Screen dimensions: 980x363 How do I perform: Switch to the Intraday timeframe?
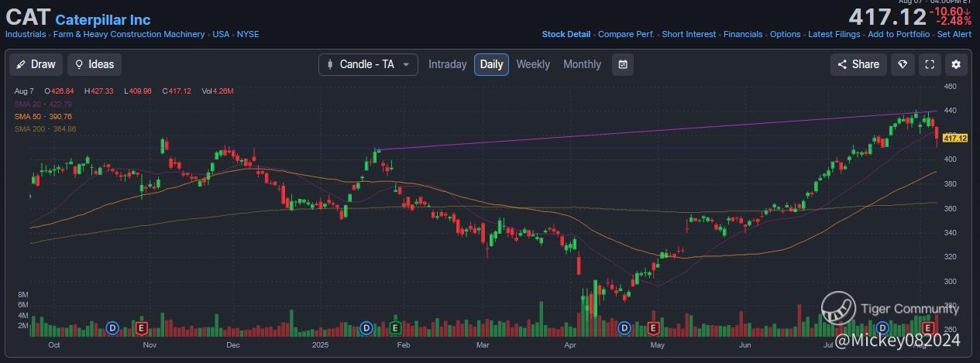(x=447, y=64)
